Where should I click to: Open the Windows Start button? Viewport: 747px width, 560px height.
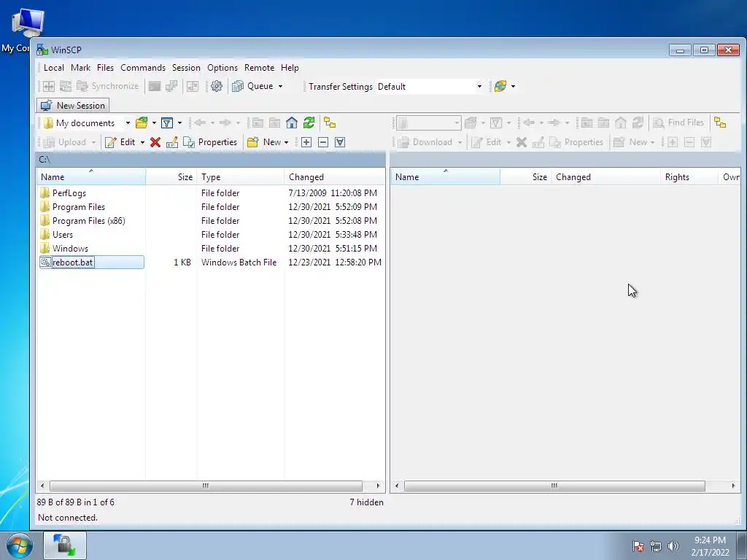tap(19, 545)
